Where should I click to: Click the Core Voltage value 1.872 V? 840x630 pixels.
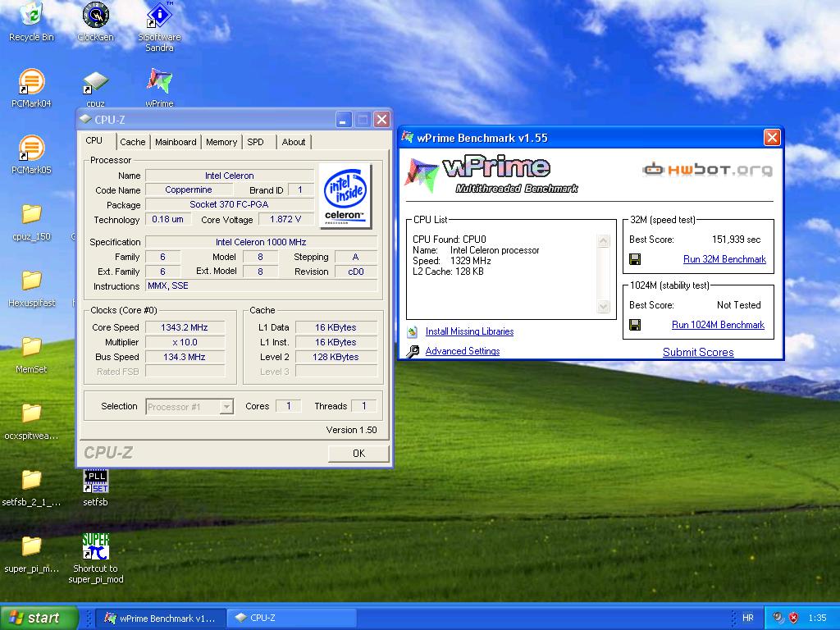285,219
